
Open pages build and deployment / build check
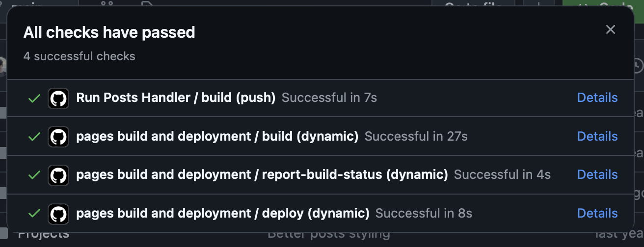coord(217,136)
